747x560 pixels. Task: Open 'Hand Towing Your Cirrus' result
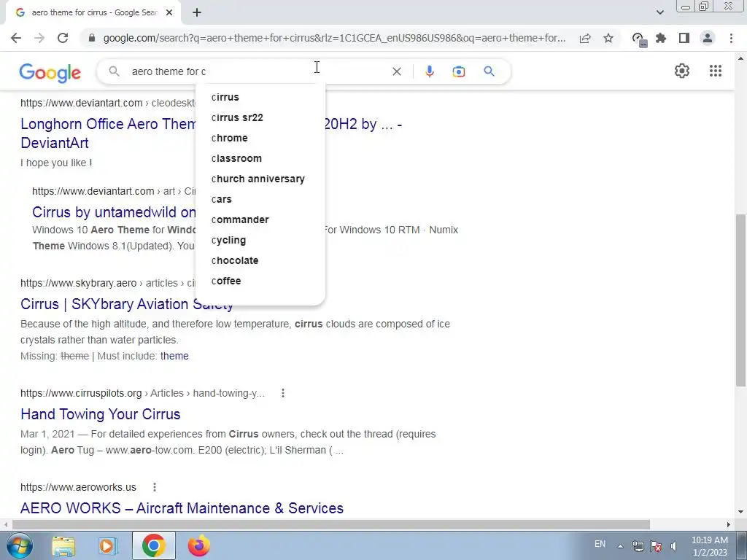tap(101, 414)
